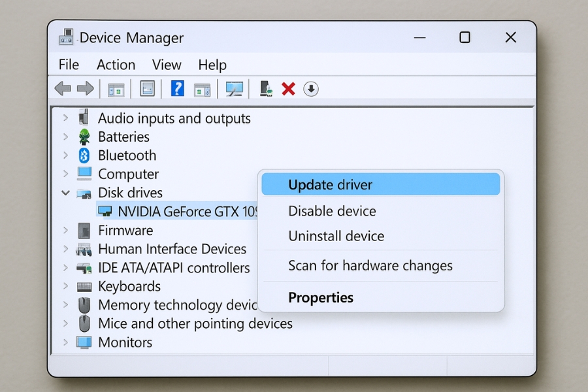This screenshot has height=392, width=588.
Task: Open the View menu
Action: click(167, 65)
